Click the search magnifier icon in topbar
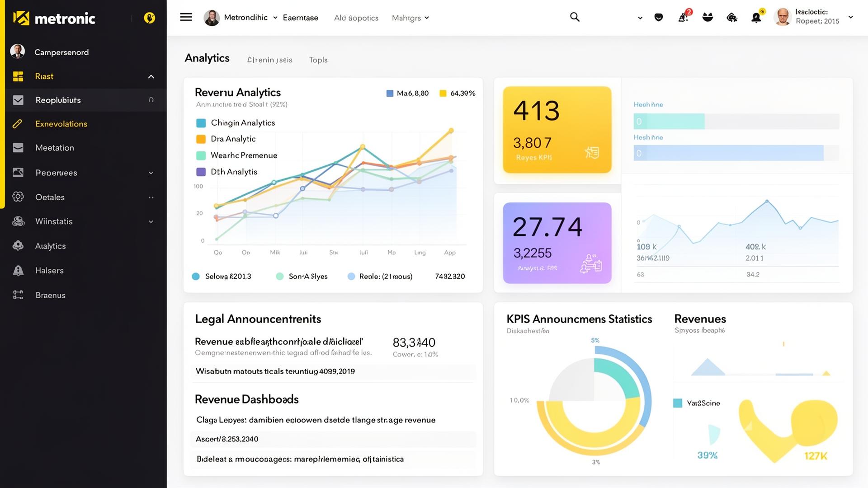Viewport: 868px width, 488px height. point(574,17)
